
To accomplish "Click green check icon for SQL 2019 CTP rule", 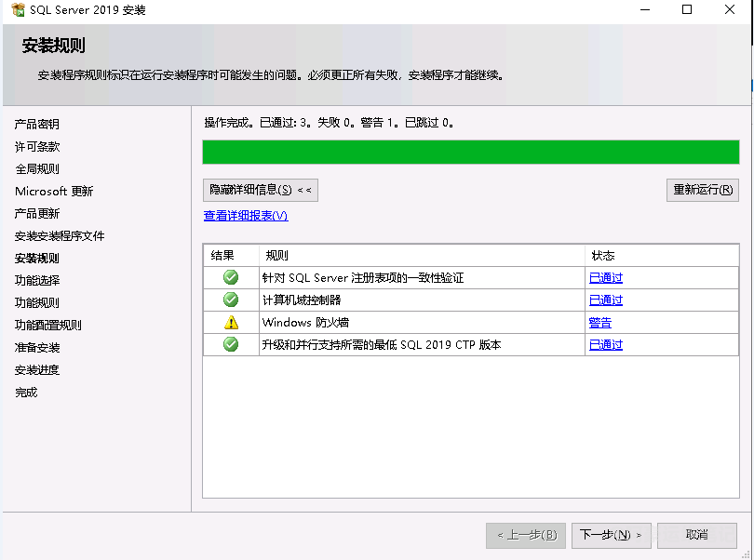I will pyautogui.click(x=231, y=344).
